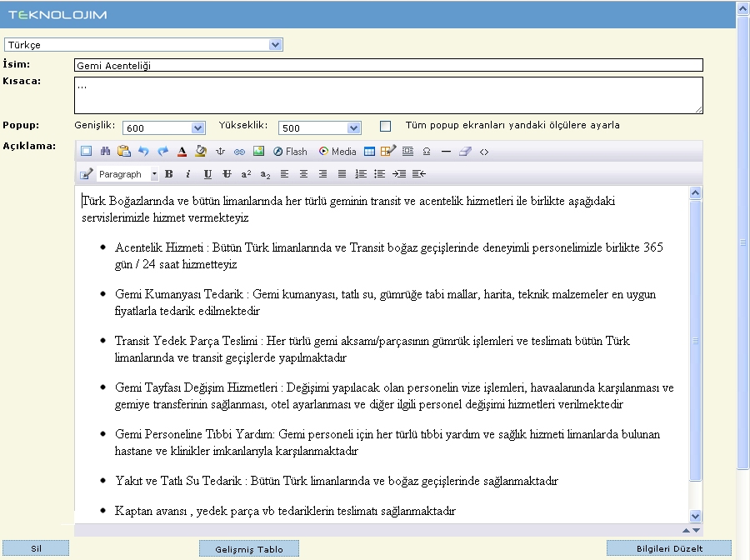Check the 'Tüm popup ekranları' checkbox
The height and width of the screenshot is (560, 750).
[x=385, y=127]
